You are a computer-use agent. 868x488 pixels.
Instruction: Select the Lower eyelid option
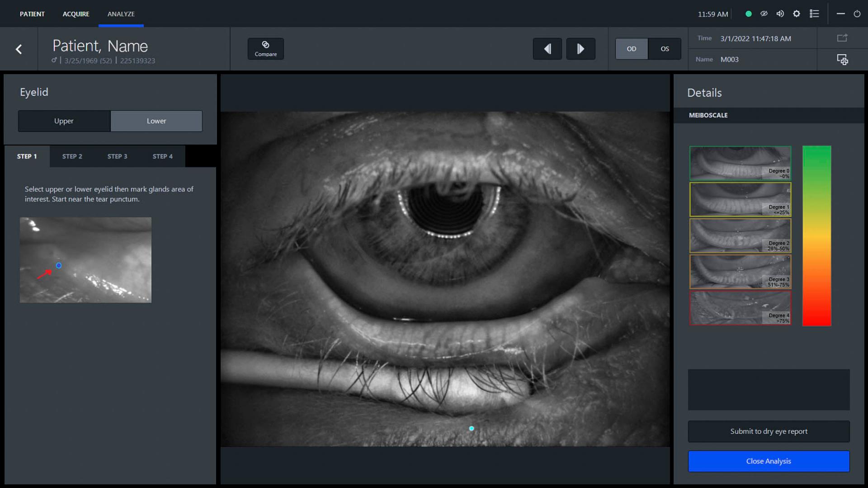[156, 121]
